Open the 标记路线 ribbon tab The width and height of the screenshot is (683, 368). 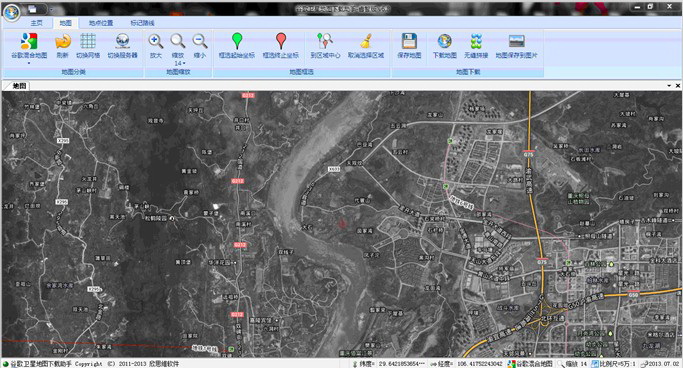pyautogui.click(x=142, y=23)
